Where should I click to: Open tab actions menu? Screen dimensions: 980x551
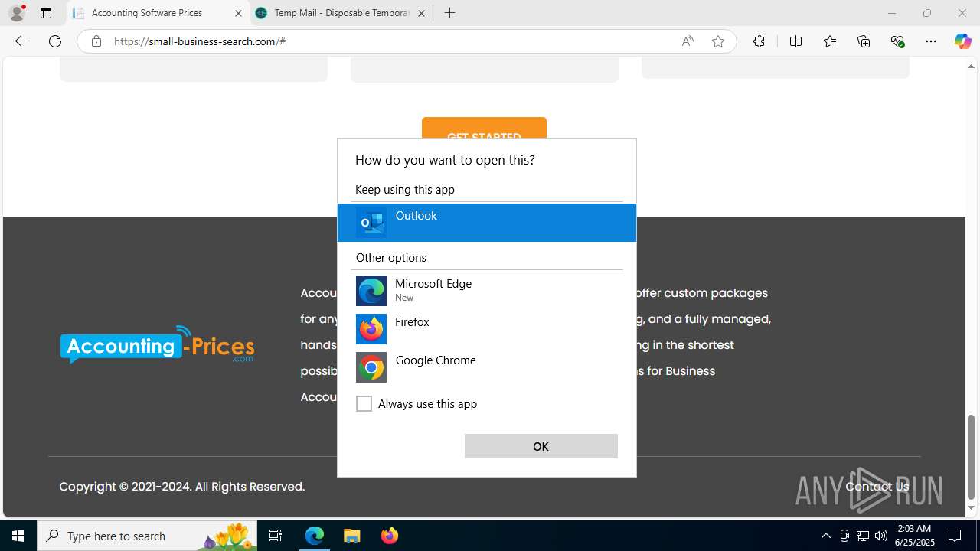click(x=46, y=13)
